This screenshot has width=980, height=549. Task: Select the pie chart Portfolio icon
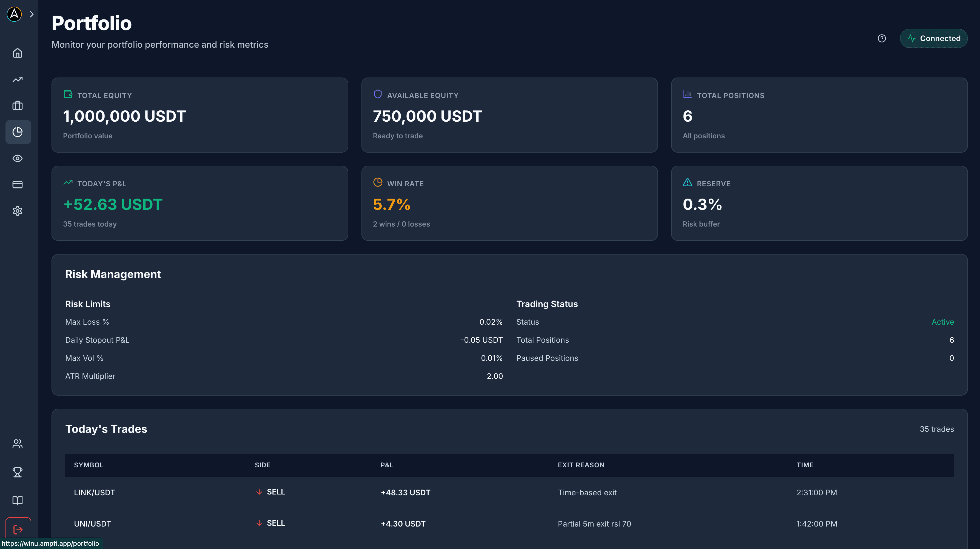pos(18,132)
